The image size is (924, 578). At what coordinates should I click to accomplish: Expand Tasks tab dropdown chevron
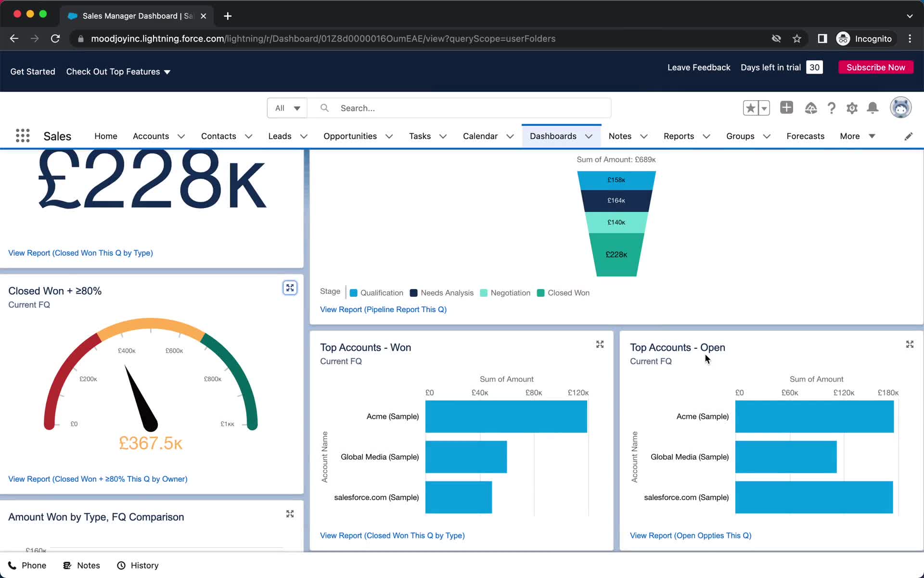(x=443, y=136)
